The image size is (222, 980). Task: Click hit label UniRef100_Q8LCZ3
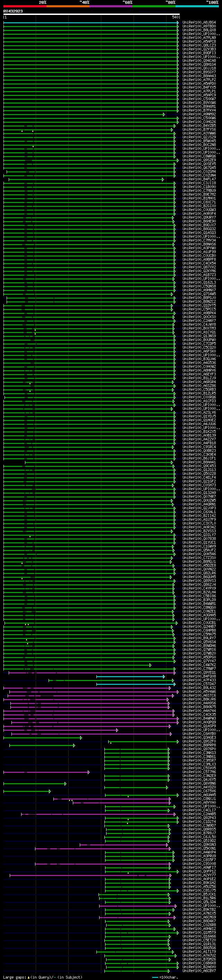[x=199, y=45]
